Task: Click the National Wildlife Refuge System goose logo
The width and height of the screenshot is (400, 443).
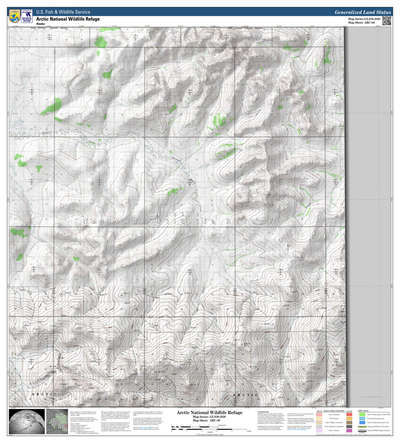Action: (27, 16)
